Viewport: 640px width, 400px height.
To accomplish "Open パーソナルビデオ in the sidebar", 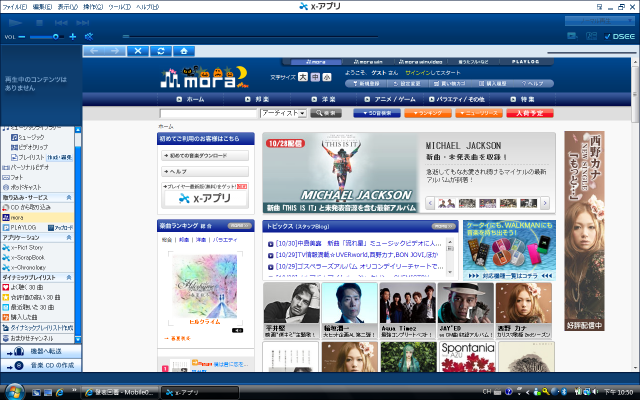I will pos(26,167).
